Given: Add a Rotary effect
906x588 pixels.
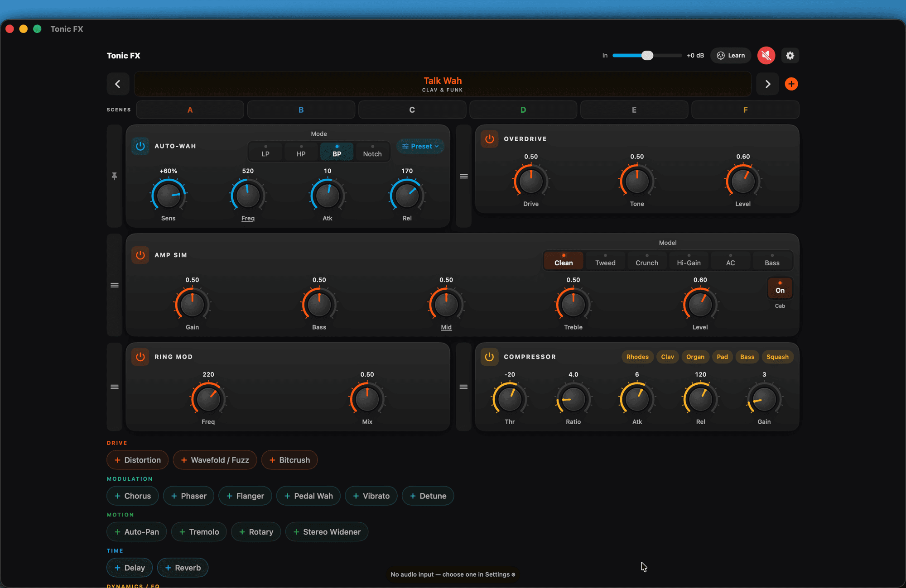Looking at the screenshot, I should pos(256,532).
